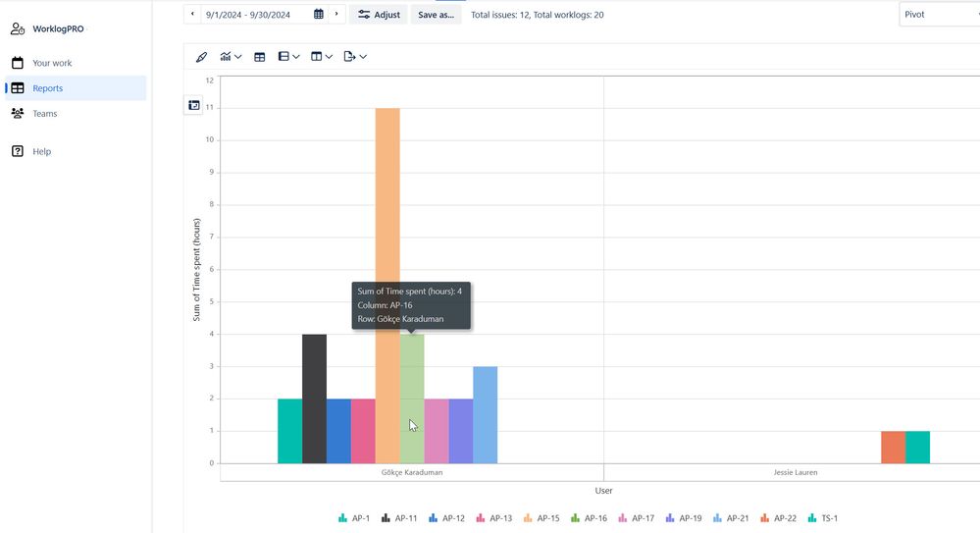The width and height of the screenshot is (980, 533).
Task: Toggle AP-22 series in legend
Action: coord(779,518)
